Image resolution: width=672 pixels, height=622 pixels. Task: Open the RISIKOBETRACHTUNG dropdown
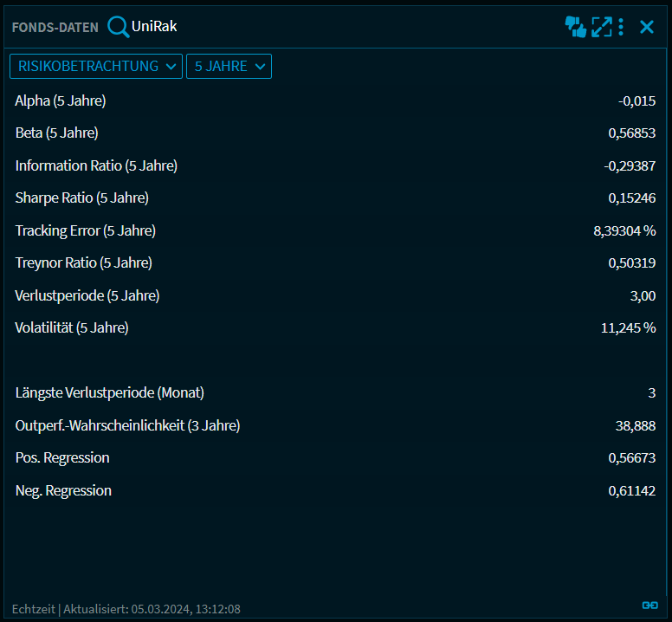[96, 67]
